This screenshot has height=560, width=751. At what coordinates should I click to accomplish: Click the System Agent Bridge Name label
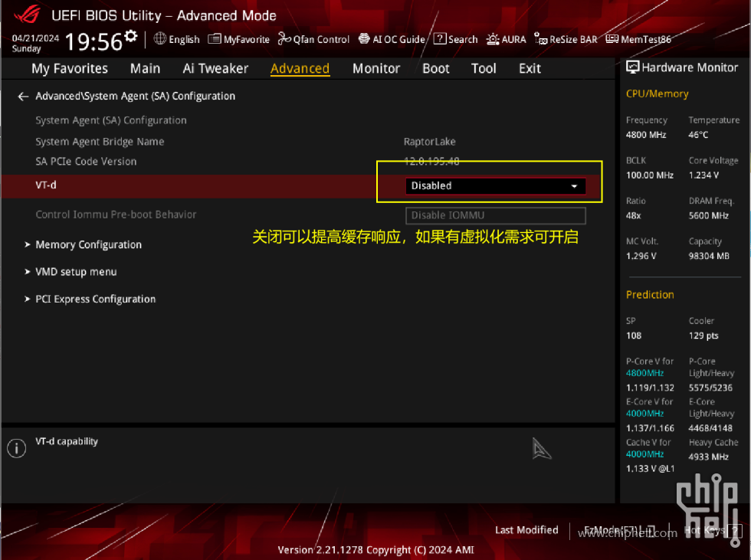pyautogui.click(x=100, y=142)
